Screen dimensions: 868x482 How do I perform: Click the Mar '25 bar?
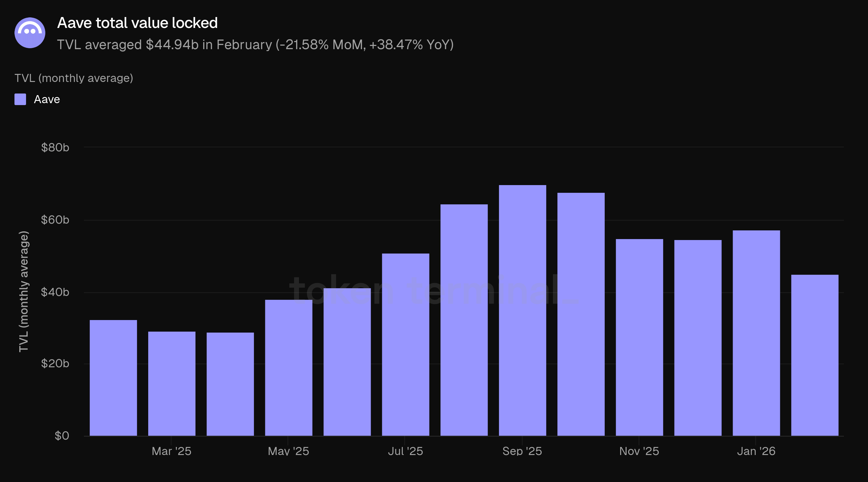(172, 383)
